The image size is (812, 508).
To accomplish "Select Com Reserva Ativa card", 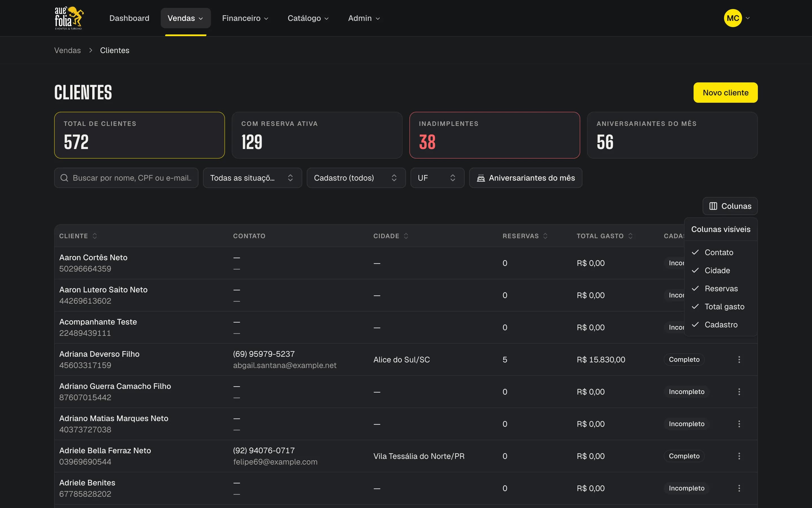I will 317,135.
